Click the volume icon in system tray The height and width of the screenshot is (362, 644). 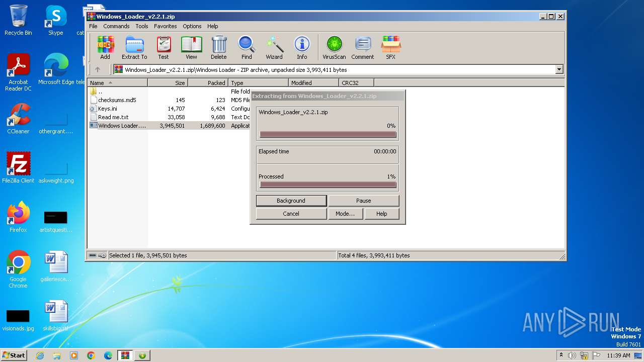pos(572,355)
